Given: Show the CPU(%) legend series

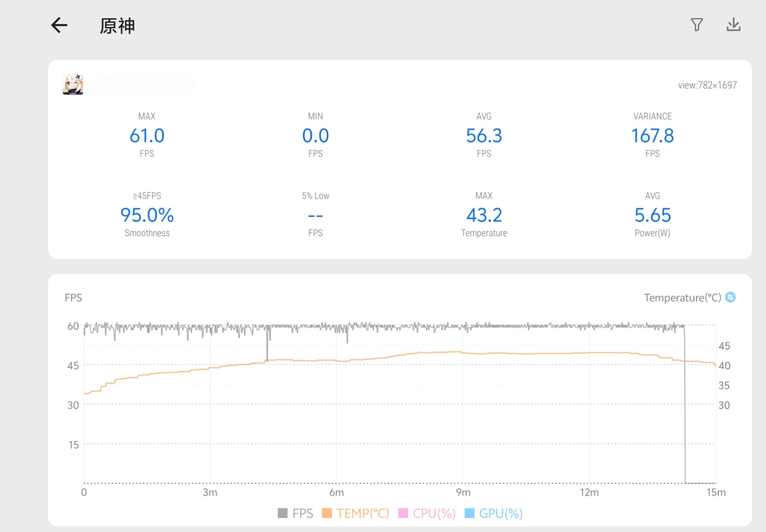Looking at the screenshot, I should point(427,513).
